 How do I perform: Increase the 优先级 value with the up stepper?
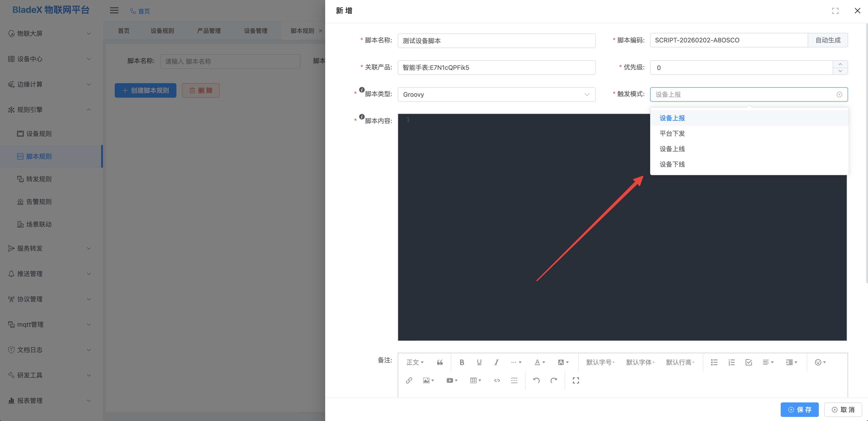coord(840,64)
